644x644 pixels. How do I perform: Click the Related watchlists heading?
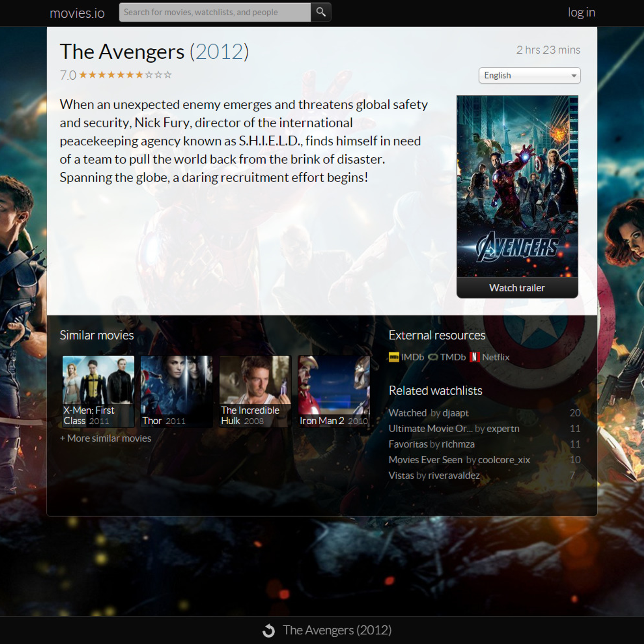pyautogui.click(x=436, y=391)
